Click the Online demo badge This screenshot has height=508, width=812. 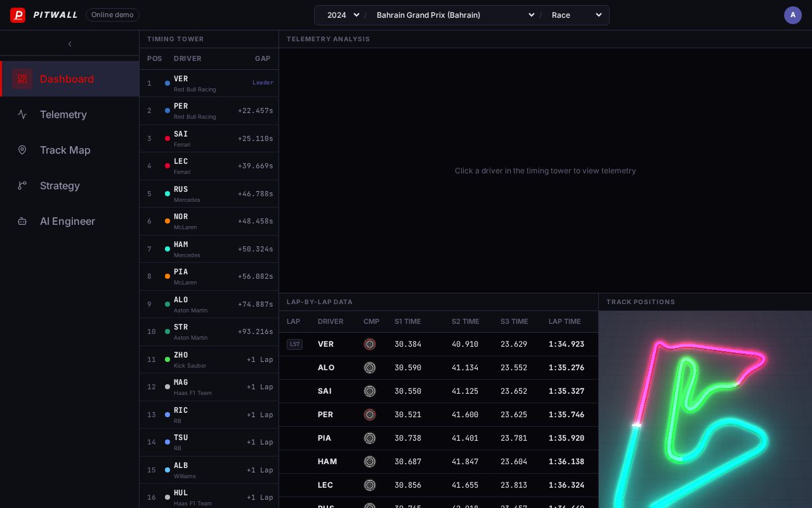[x=112, y=15]
